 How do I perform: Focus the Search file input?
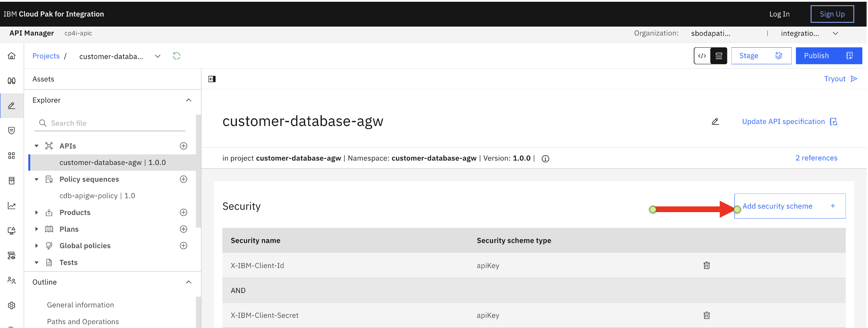[x=110, y=123]
